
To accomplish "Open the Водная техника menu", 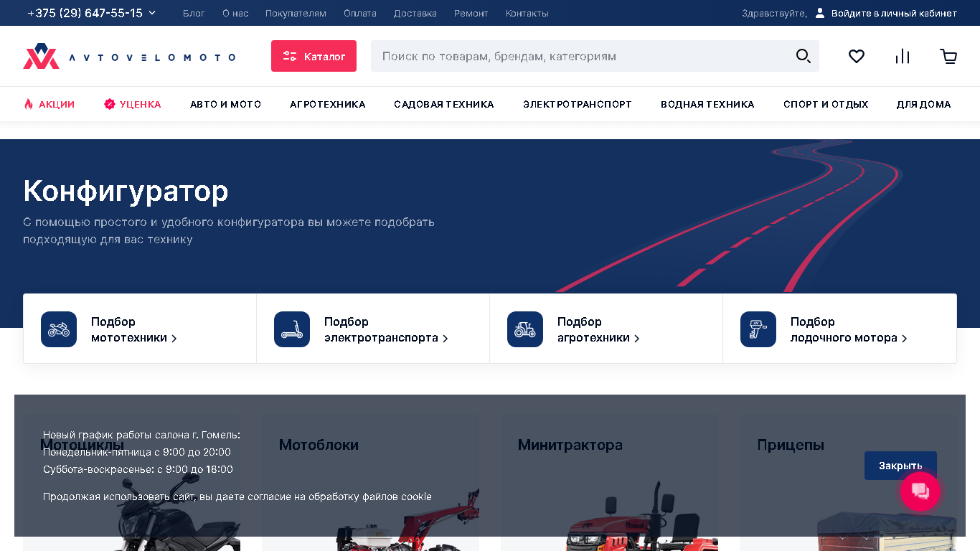I will pos(707,104).
